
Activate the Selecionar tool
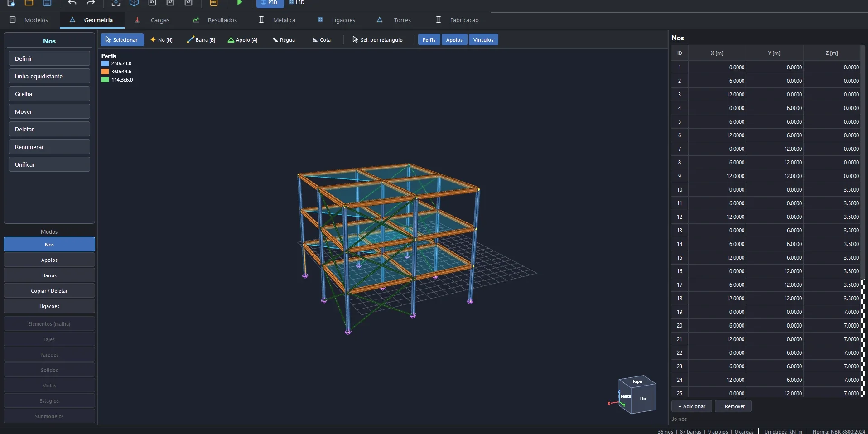pyautogui.click(x=122, y=40)
